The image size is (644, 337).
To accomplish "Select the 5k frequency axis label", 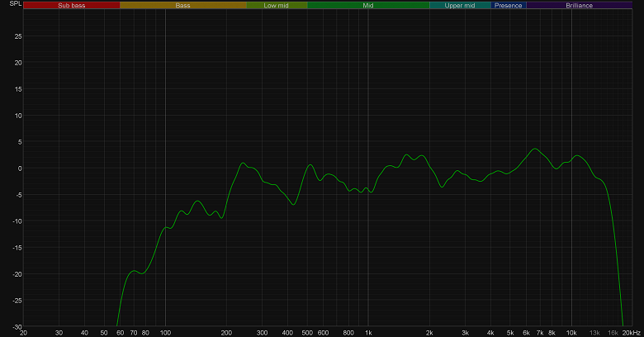I will [x=510, y=333].
